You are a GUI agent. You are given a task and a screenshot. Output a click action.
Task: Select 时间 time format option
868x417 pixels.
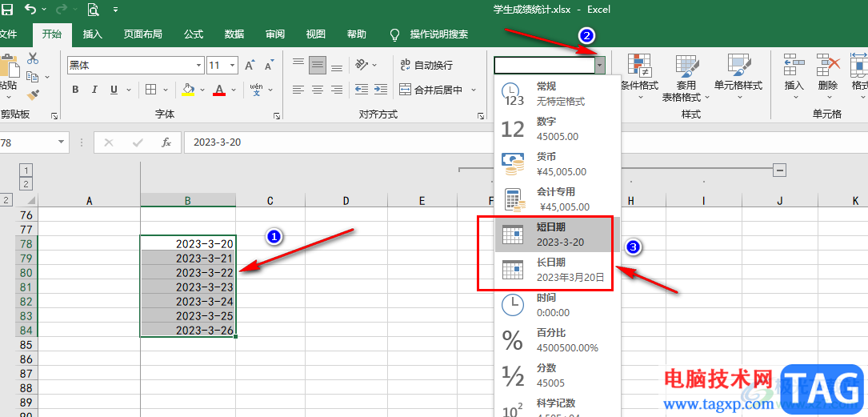[558, 305]
